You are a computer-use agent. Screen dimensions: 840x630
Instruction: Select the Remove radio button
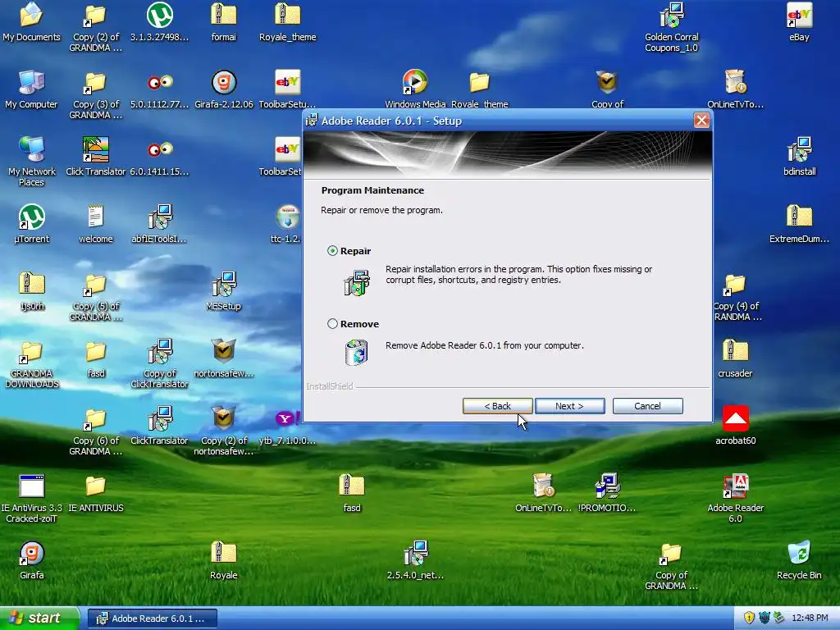[x=333, y=323]
